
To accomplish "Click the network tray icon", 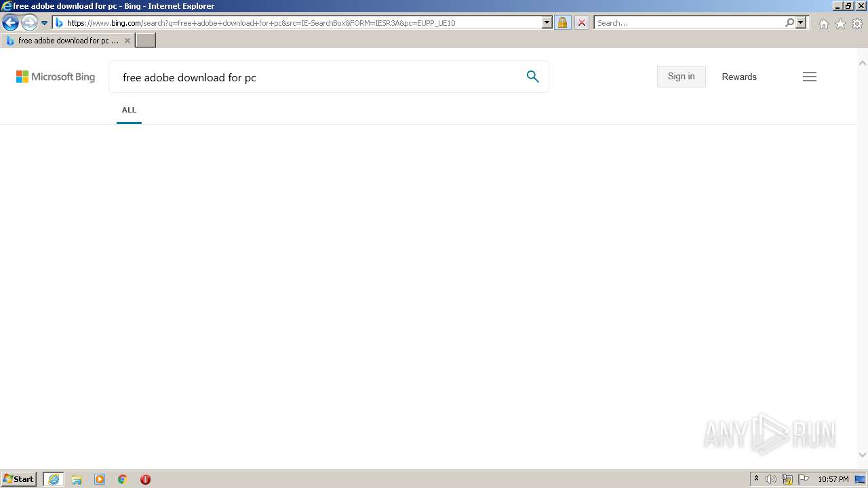I will click(x=787, y=479).
